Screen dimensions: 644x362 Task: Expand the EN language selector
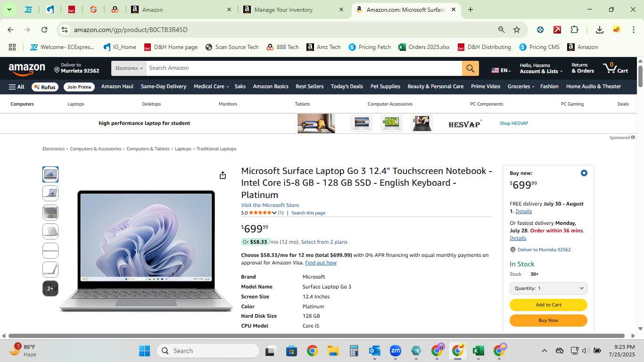point(501,70)
